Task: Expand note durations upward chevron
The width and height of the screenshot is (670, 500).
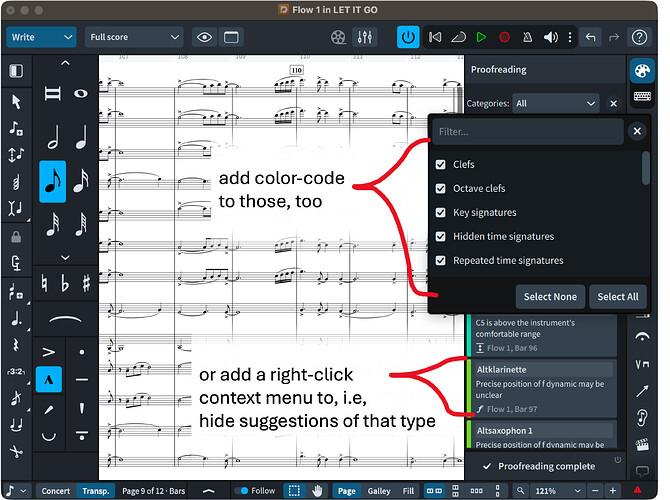Action: [x=65, y=63]
